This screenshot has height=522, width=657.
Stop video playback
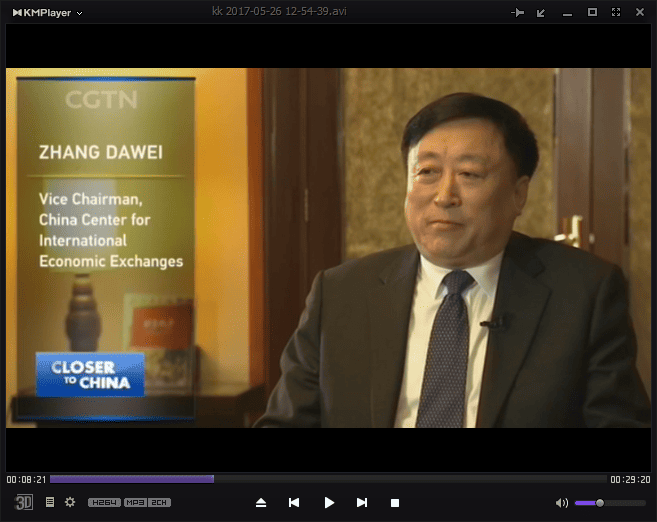click(x=395, y=503)
